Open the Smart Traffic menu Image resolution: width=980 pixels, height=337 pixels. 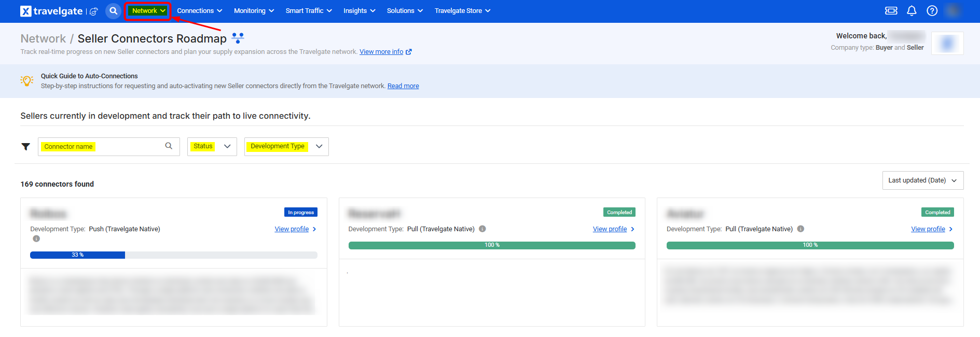click(309, 11)
